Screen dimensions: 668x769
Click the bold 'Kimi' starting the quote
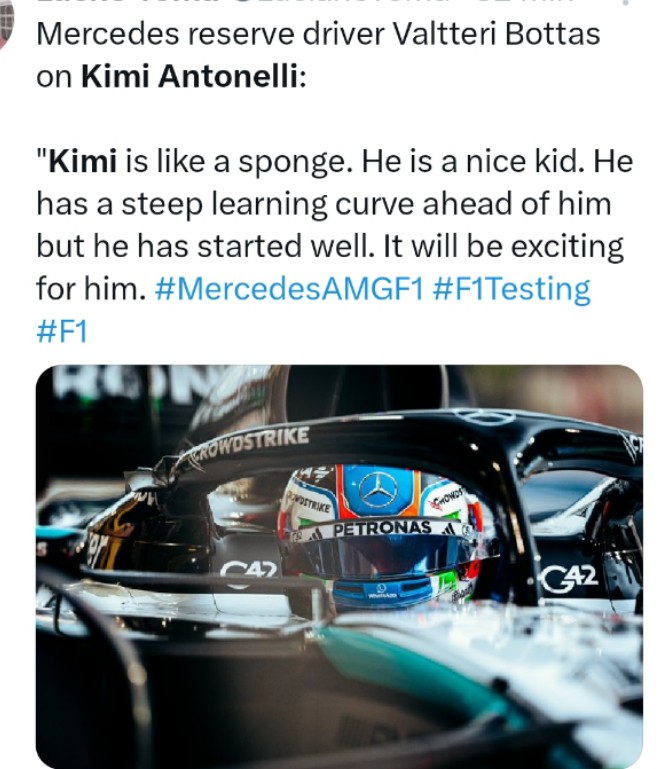[82, 161]
